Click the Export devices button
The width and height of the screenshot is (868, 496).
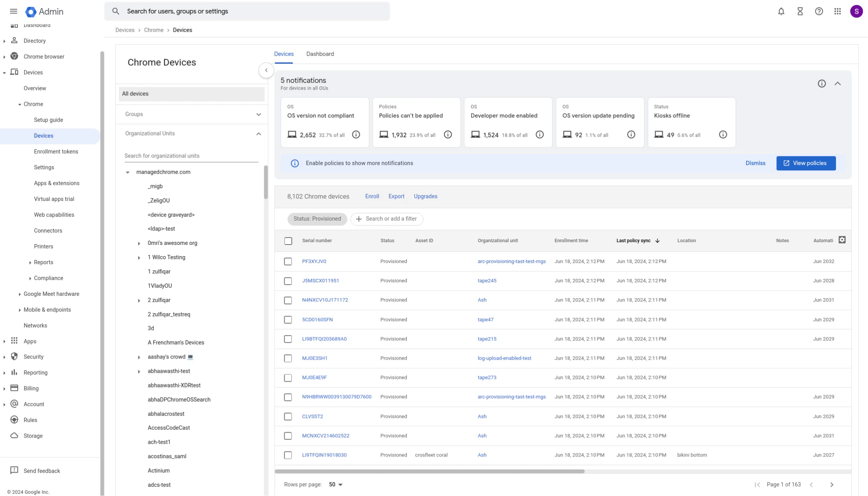coord(396,196)
